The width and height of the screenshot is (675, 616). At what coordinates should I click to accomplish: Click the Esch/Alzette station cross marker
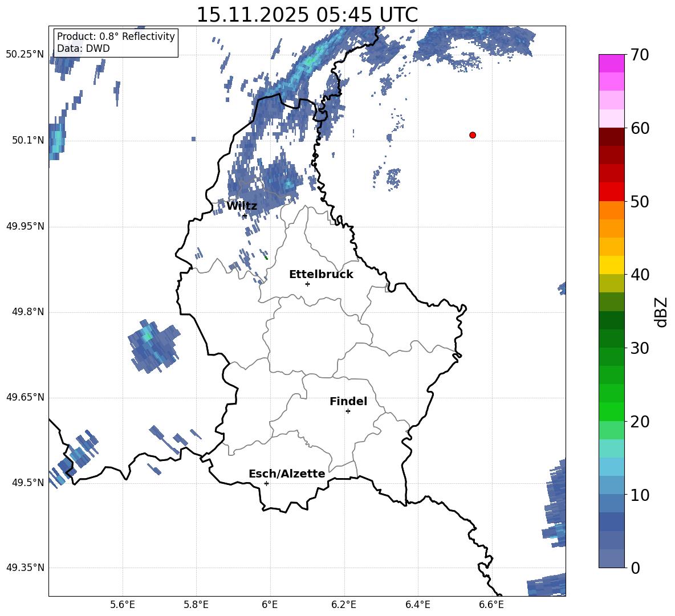(266, 483)
